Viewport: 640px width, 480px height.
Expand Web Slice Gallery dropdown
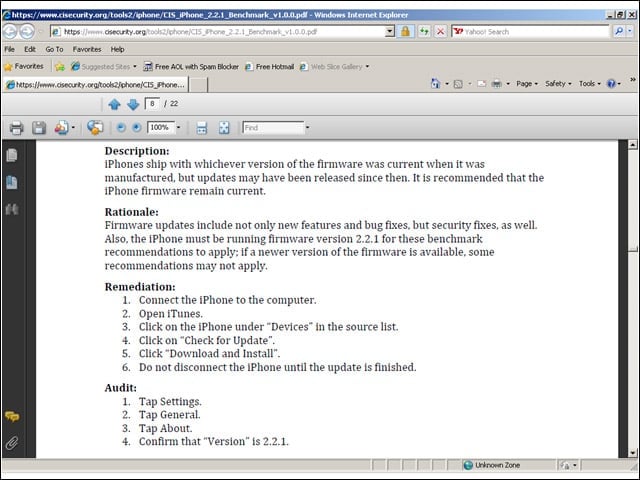pyautogui.click(x=367, y=67)
